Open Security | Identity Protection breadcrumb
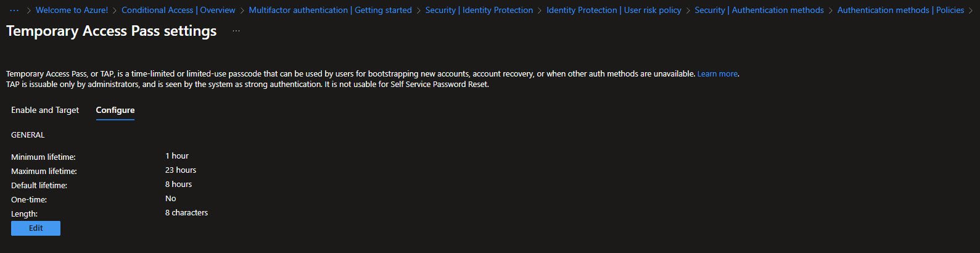This screenshot has width=980, height=253. 479,10
